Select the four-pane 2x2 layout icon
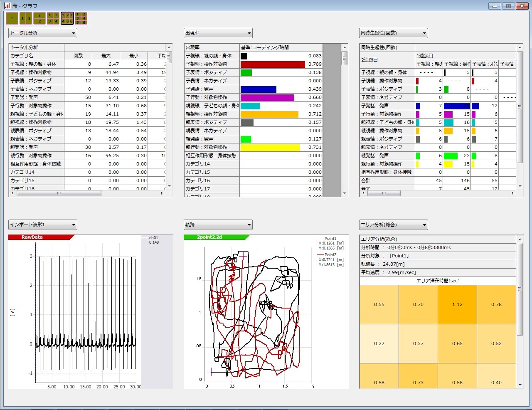 tap(53, 18)
